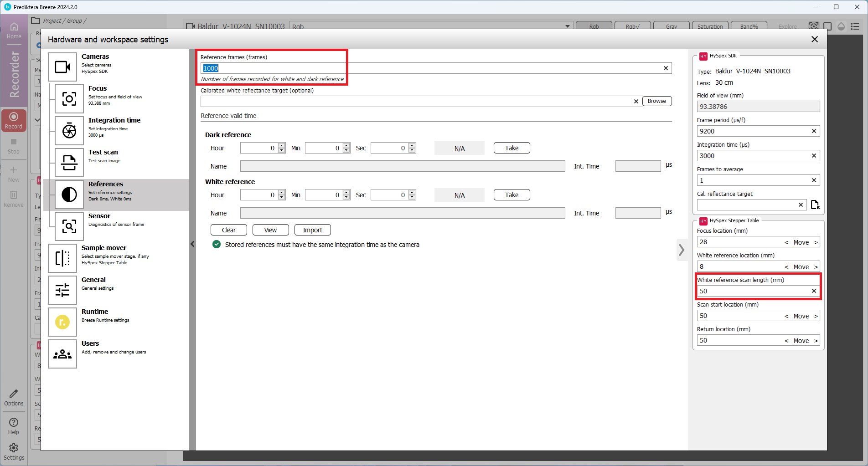Screen dimensions: 868x466
Task: Decrease the Dark reference Min spinner
Action: coord(346,150)
